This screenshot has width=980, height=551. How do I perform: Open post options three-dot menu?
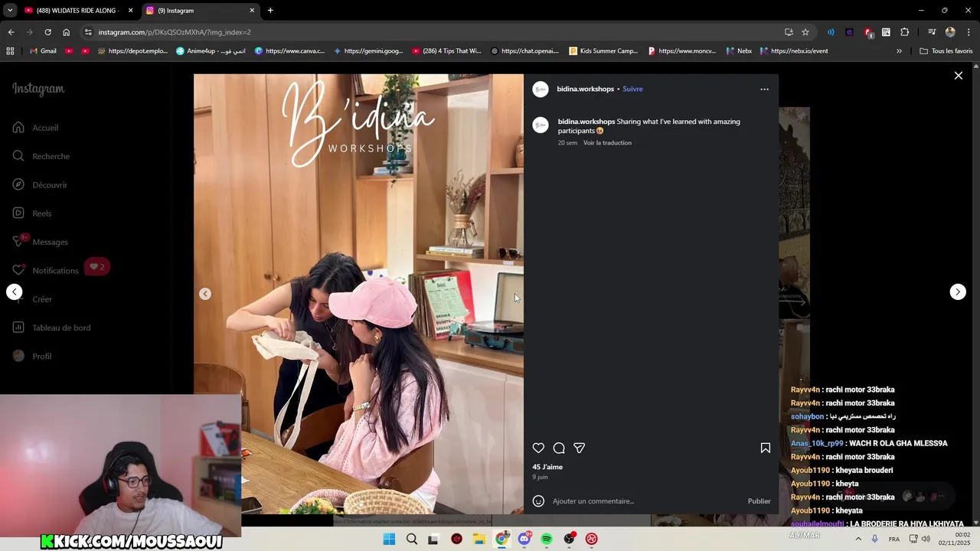coord(764,90)
